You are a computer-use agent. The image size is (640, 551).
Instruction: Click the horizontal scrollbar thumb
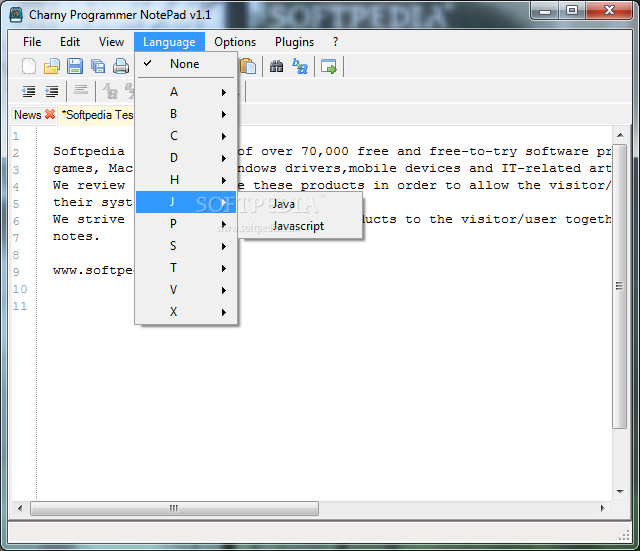(x=174, y=509)
